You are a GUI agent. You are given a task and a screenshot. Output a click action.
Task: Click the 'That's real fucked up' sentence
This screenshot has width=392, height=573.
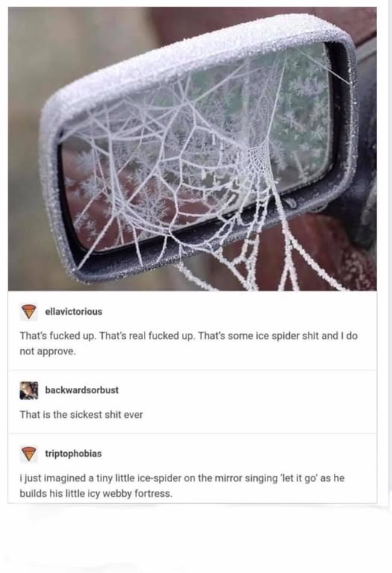click(x=148, y=336)
